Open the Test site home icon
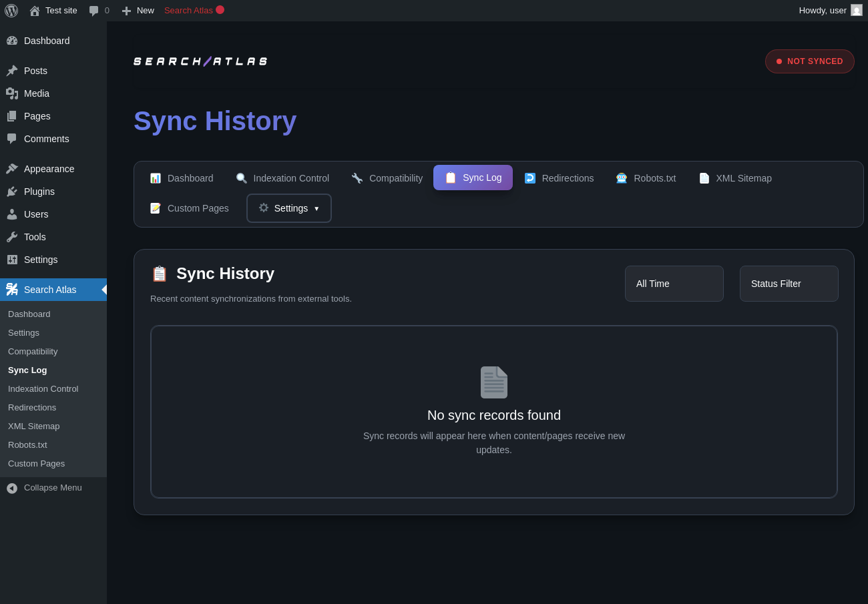 click(x=35, y=11)
